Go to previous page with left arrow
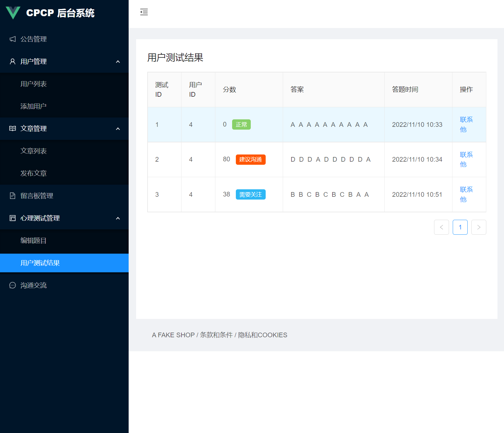The width and height of the screenshot is (504, 433). (442, 227)
